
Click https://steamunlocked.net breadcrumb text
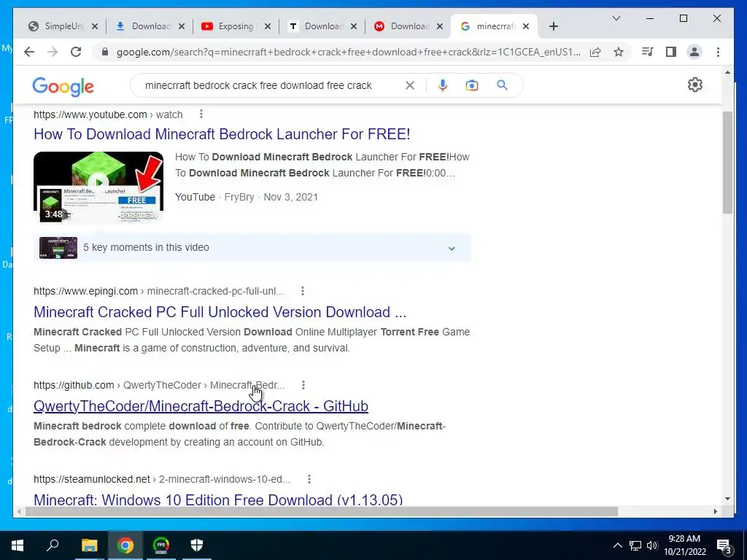point(91,479)
